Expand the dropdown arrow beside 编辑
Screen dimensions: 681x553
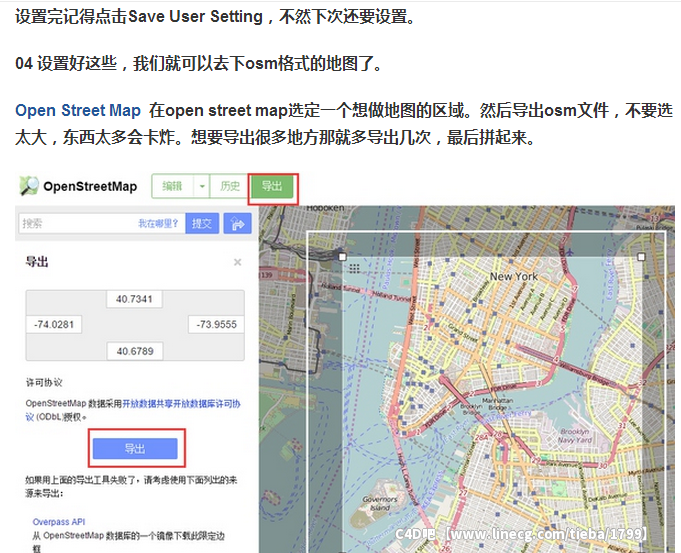pos(202,186)
